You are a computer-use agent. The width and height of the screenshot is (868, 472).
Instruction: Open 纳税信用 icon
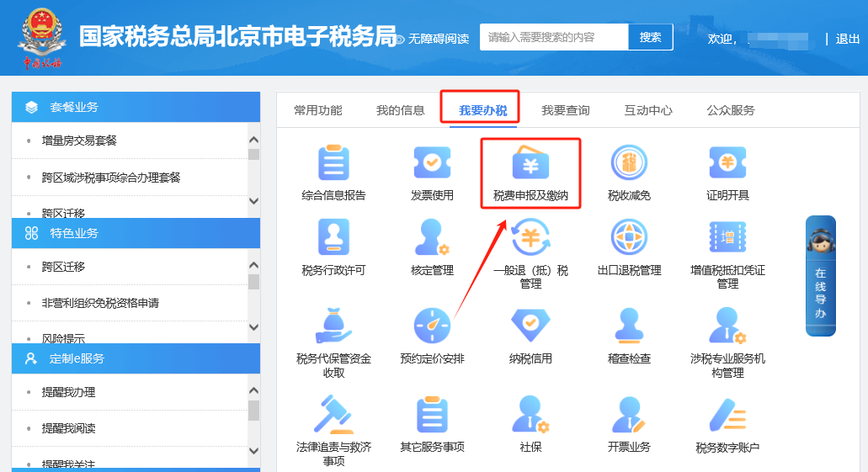pos(530,326)
